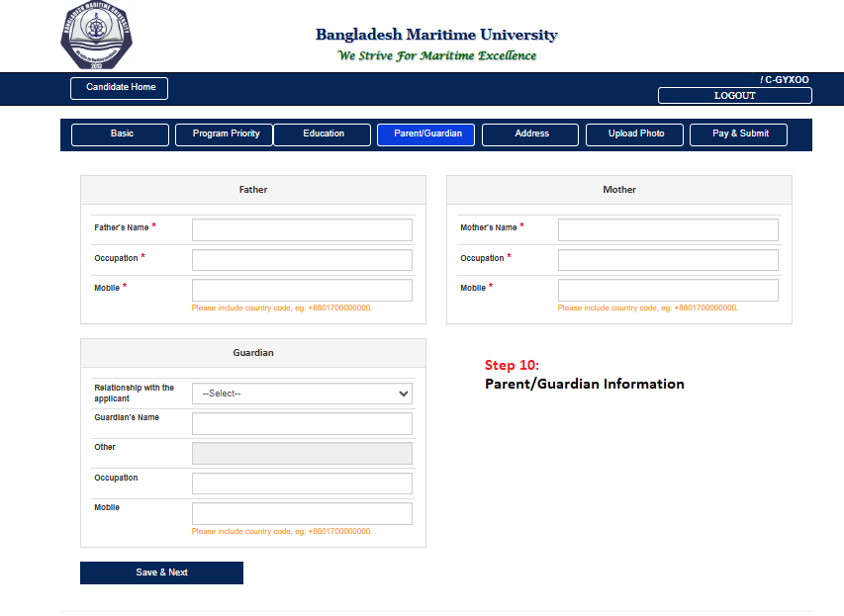This screenshot has width=844, height=616.
Task: Click the Bangladesh Maritime University logo
Action: click(x=95, y=36)
